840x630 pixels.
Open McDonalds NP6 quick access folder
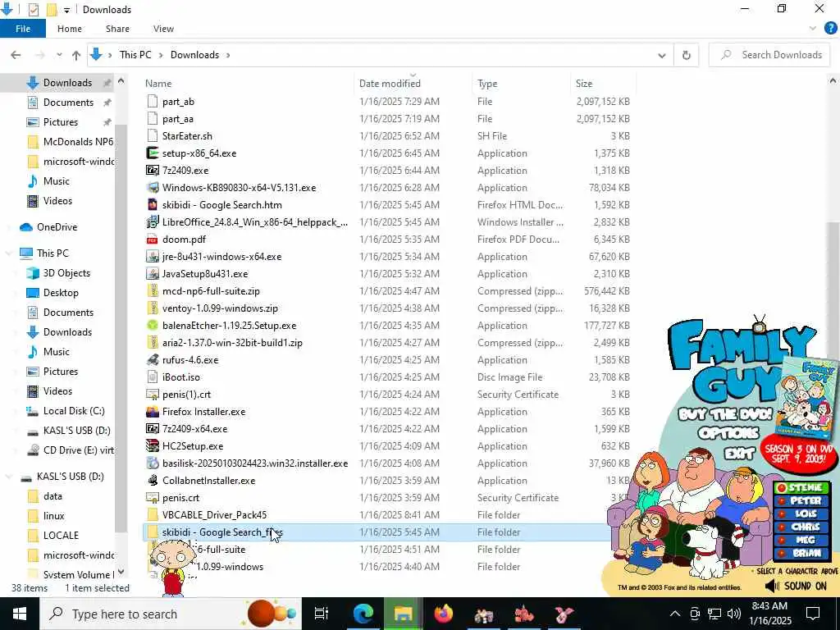pyautogui.click(x=78, y=141)
